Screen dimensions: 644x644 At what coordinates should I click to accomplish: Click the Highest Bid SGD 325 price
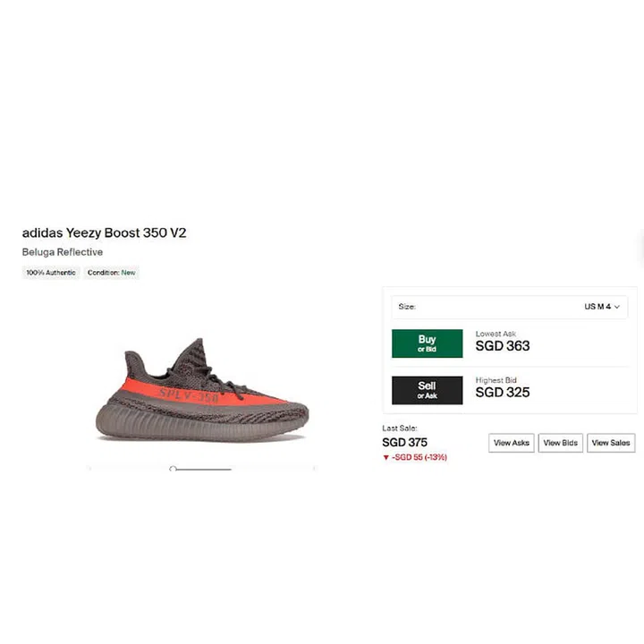click(x=503, y=393)
